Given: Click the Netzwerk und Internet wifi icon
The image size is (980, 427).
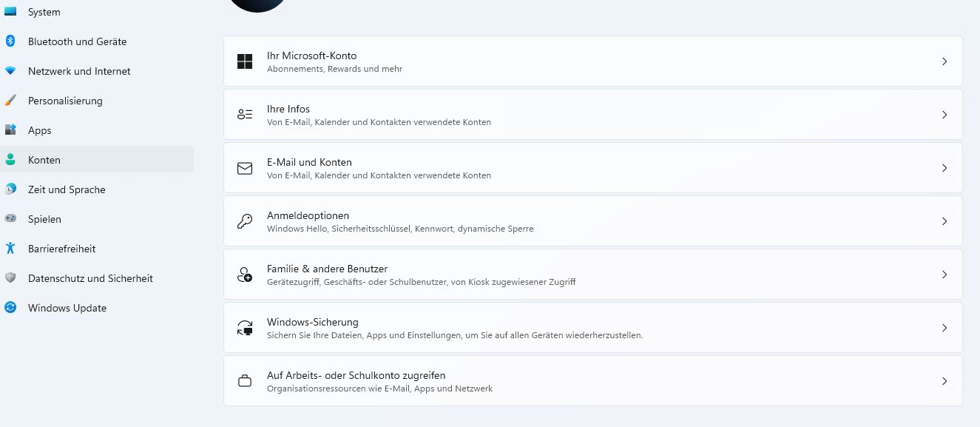Looking at the screenshot, I should click(x=10, y=71).
